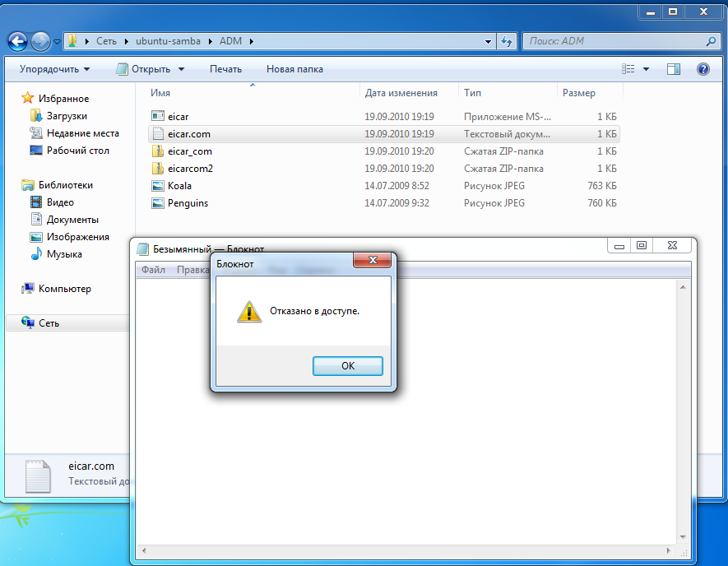Open the address bar history dropdown
728x566 pixels.
pos(488,41)
